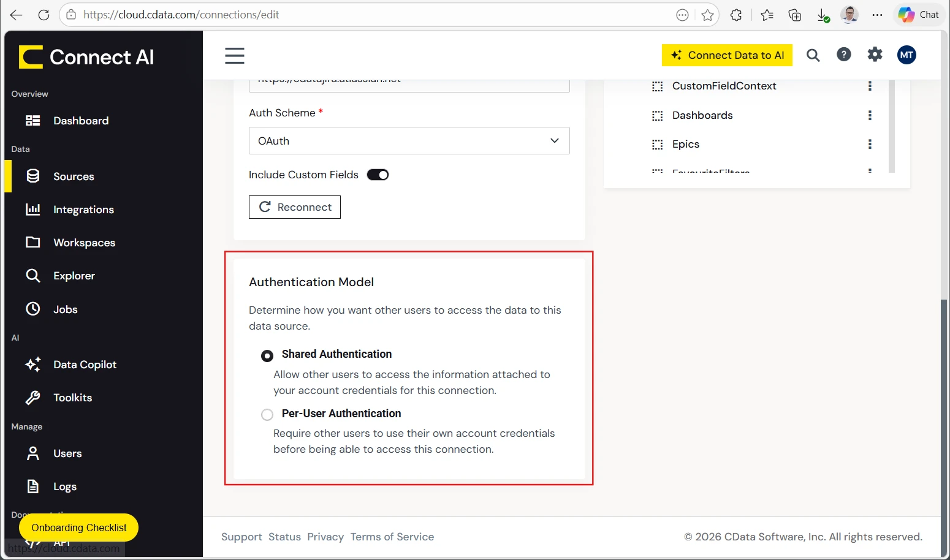Viewport: 950px width, 560px height.
Task: Click the Dashboard grid icon
Action: pos(33,121)
